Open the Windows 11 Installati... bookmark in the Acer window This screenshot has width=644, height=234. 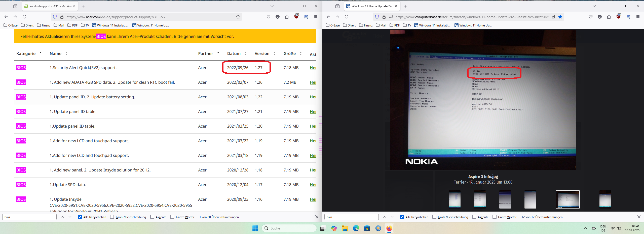pyautogui.click(x=110, y=25)
